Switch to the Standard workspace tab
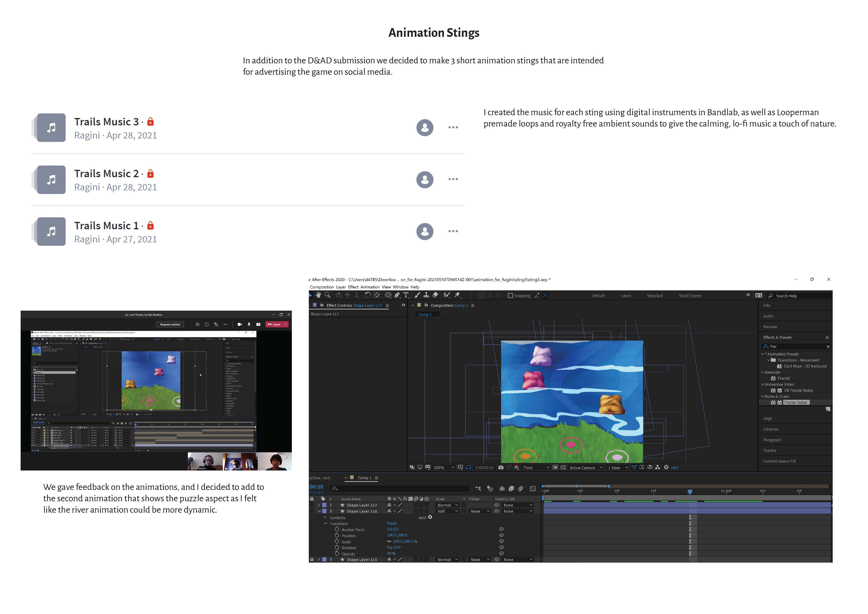 coord(654,296)
